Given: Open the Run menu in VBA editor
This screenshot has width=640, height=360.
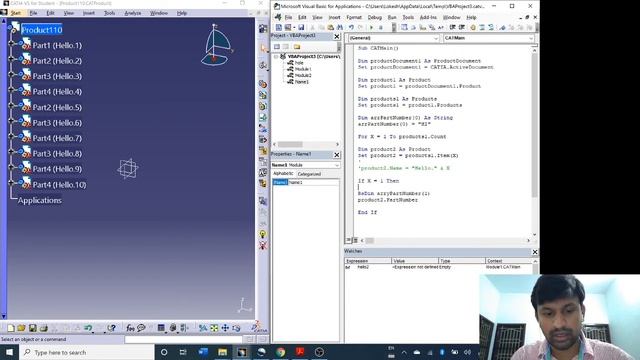Looking at the screenshot, I should tap(392, 18).
